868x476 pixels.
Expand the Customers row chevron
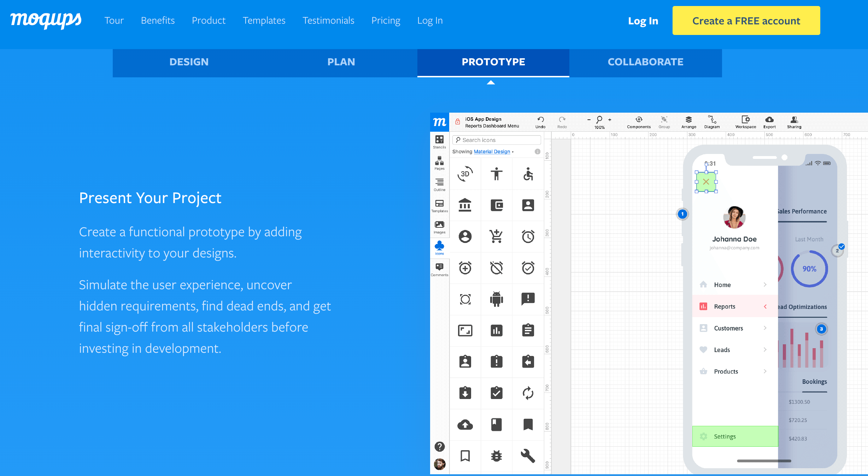coord(765,328)
